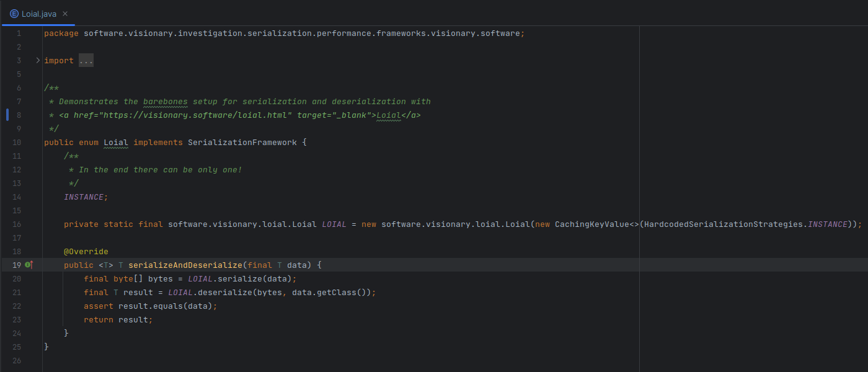The width and height of the screenshot is (868, 372).
Task: Place cursor on the empty line 26
Action: tap(186, 361)
